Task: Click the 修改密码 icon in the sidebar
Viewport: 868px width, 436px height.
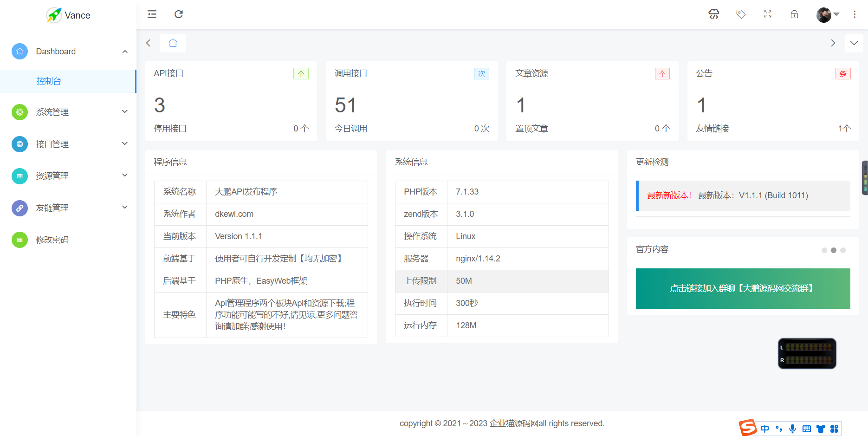Action: pyautogui.click(x=19, y=240)
